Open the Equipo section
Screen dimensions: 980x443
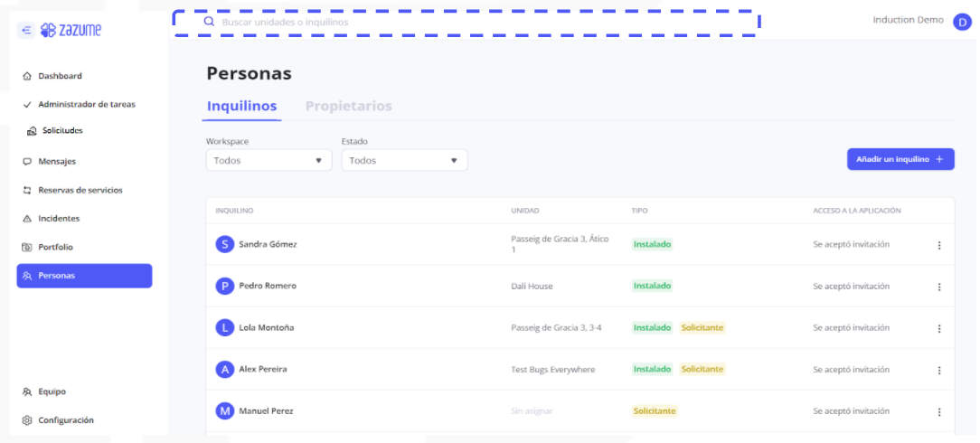tap(52, 391)
